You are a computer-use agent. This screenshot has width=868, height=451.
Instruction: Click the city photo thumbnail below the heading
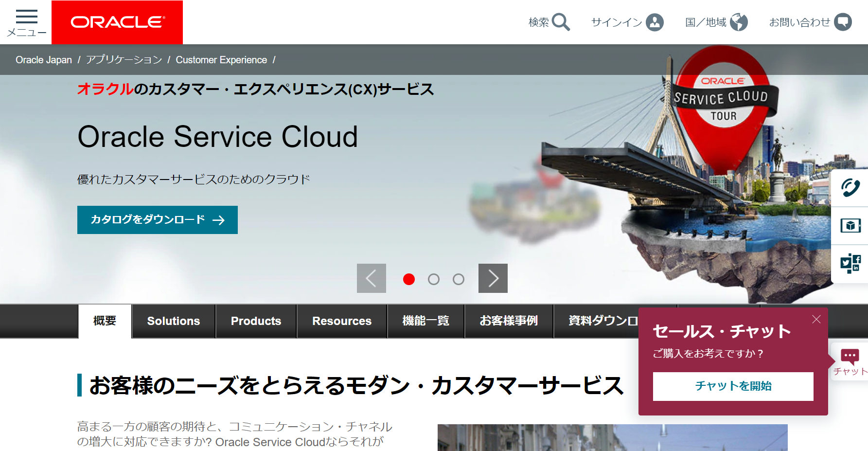pyautogui.click(x=613, y=437)
